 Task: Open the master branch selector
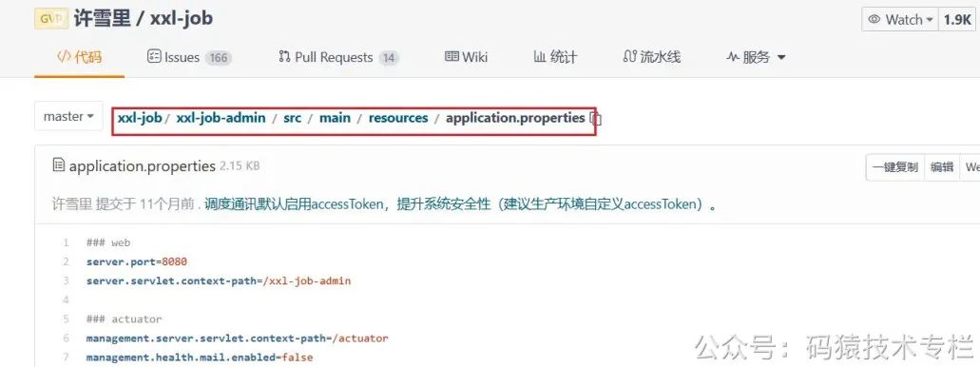(x=68, y=116)
